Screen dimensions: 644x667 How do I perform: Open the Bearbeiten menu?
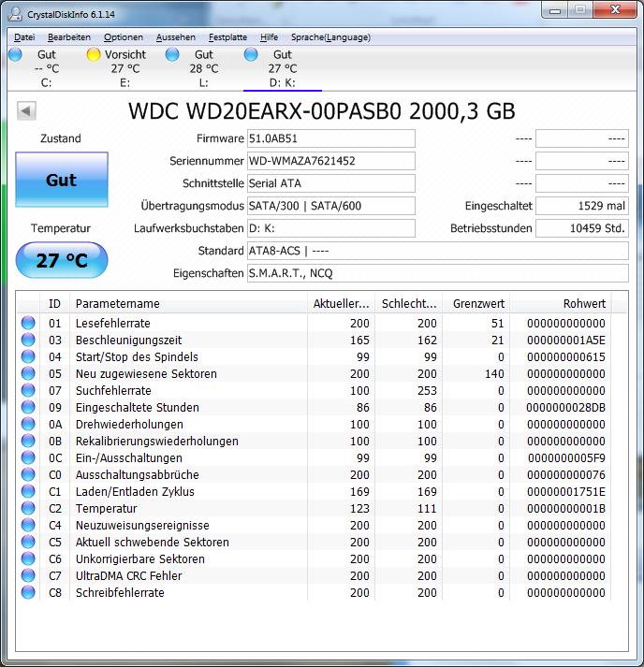pyautogui.click(x=69, y=37)
